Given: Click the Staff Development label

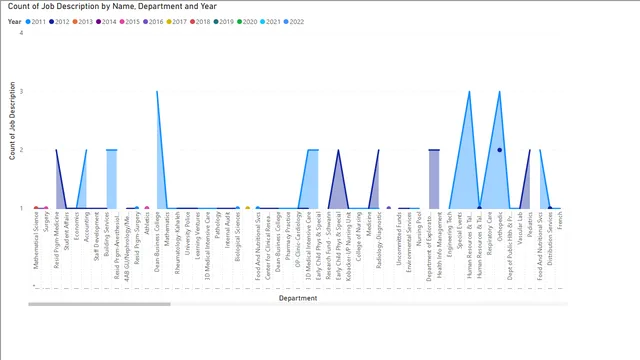Looking at the screenshot, I should [97, 236].
